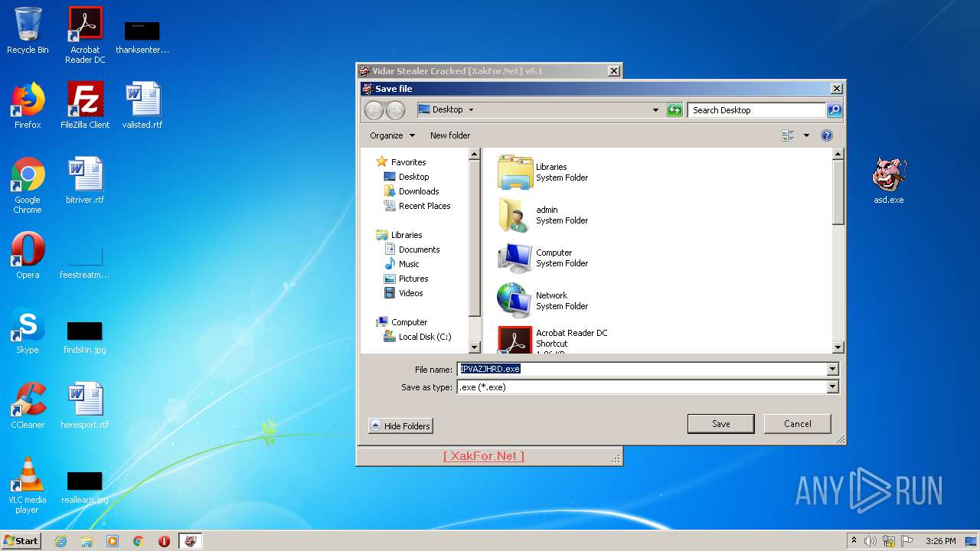The height and width of the screenshot is (551, 980).
Task: Launch Firefox desktop shortcut
Action: coord(28,106)
